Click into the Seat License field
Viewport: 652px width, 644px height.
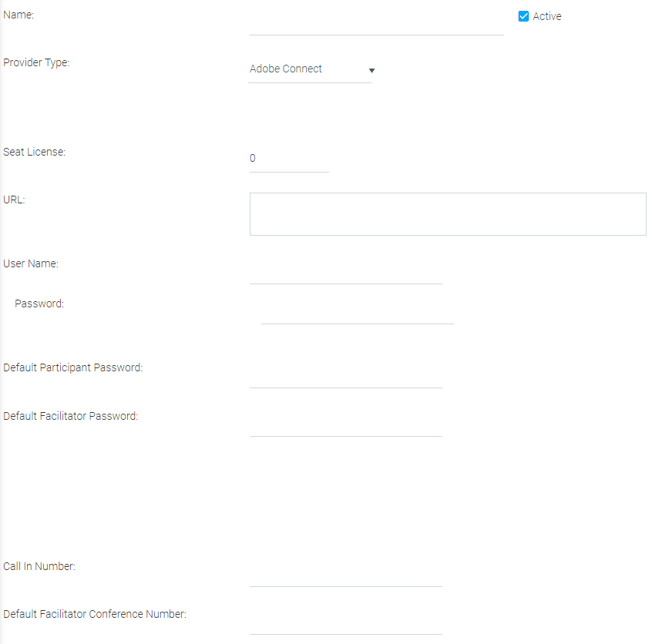coord(288,159)
